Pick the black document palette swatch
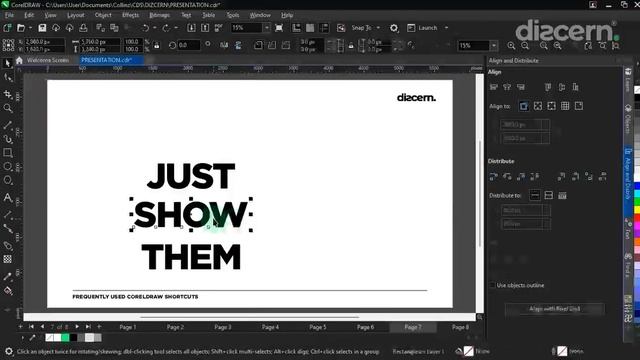The image size is (640, 360). tap(73, 338)
